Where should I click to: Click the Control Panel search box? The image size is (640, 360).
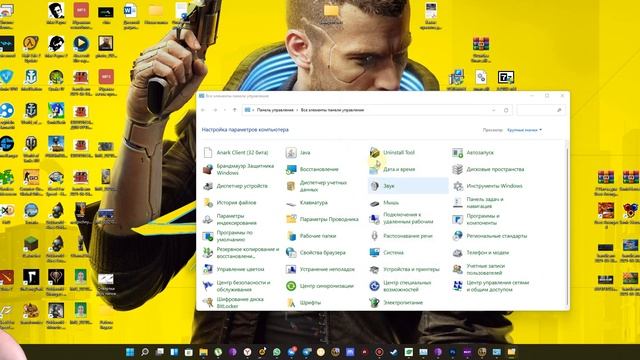541,110
